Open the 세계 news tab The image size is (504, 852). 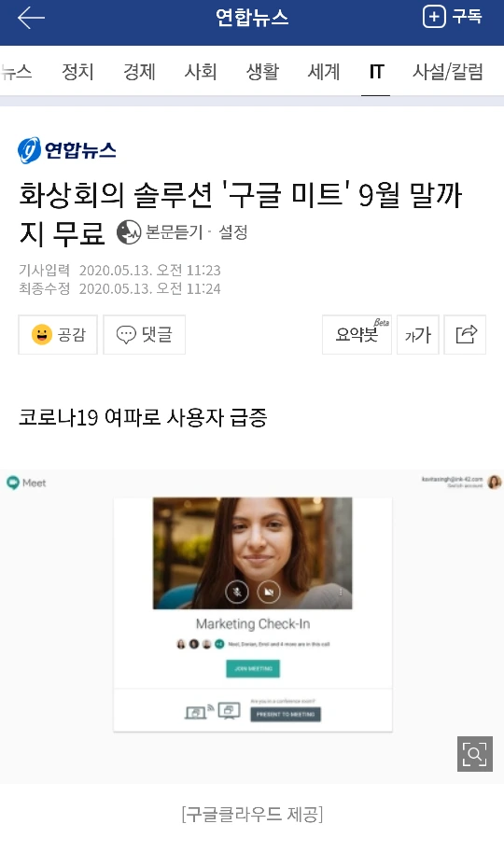coord(324,72)
